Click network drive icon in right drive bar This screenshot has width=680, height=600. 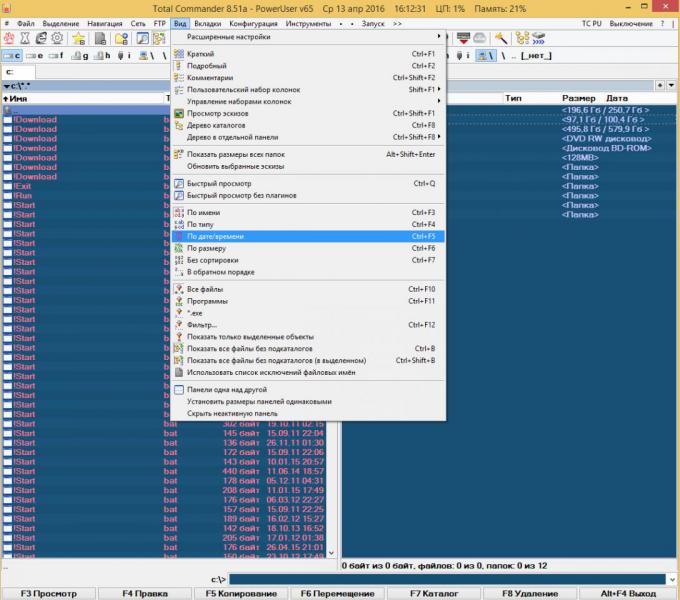click(x=485, y=55)
